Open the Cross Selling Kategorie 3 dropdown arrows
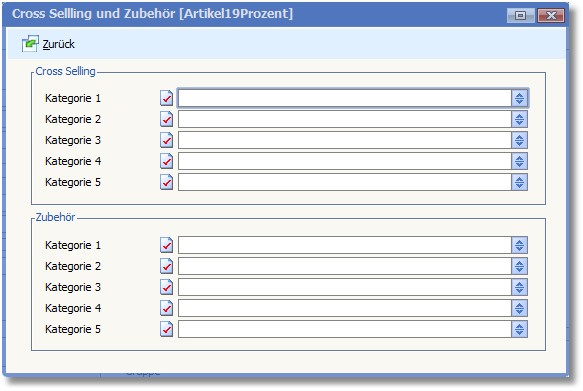The width and height of the screenshot is (583, 391). coord(519,140)
